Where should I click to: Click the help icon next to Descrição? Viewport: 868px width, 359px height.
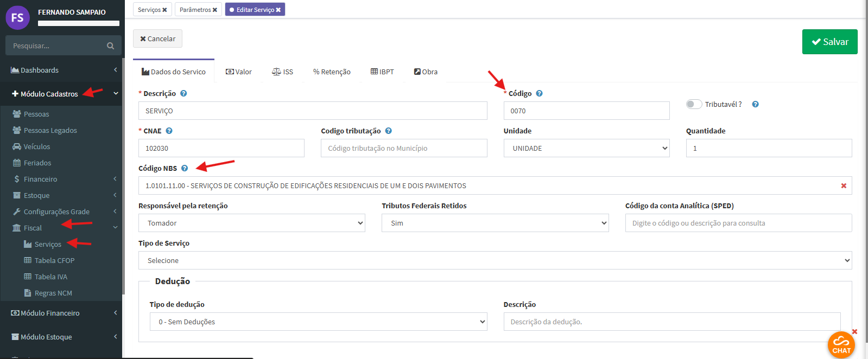(183, 93)
